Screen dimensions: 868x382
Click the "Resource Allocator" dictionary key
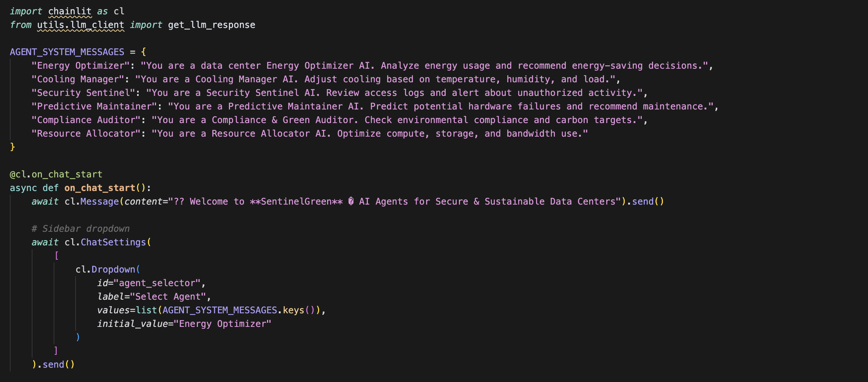click(x=86, y=134)
